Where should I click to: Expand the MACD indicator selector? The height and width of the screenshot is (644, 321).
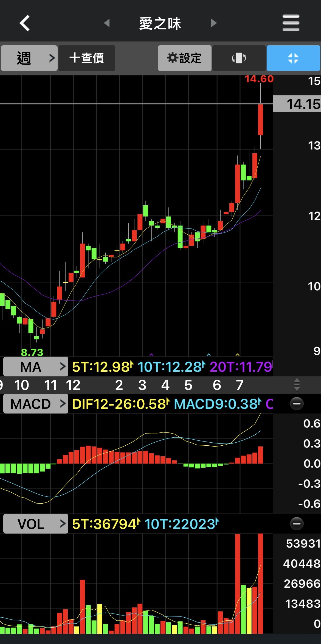[x=36, y=404]
